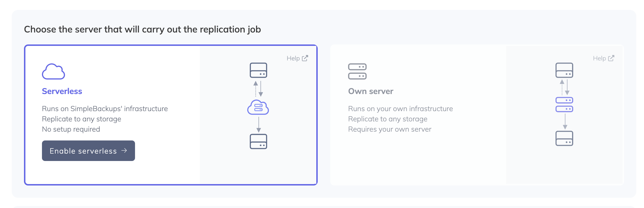The width and height of the screenshot is (644, 208).
Task: Click the arrow inside the Enable serverless button
Action: (124, 150)
